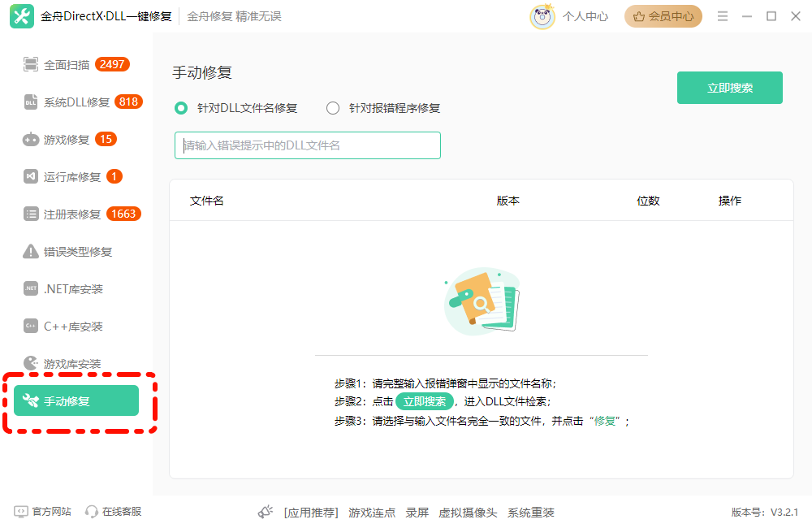This screenshot has height=528, width=812.
Task: Open 系统重装 recommended app link
Action: 531,513
